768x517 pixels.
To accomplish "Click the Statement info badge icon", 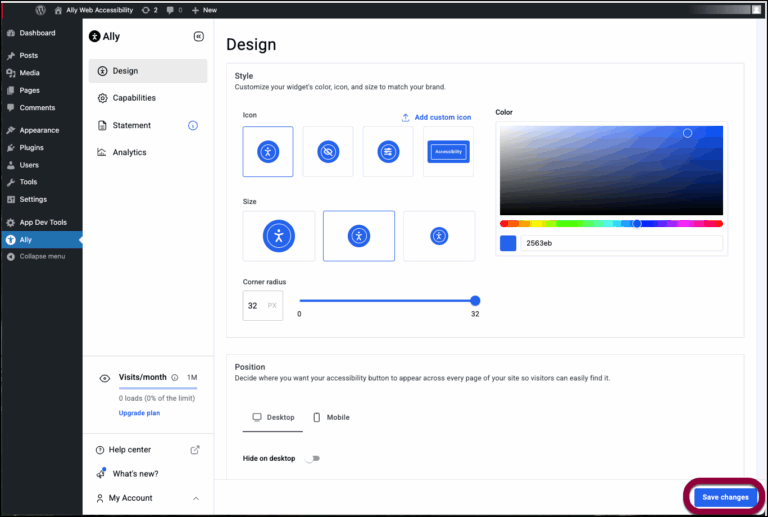I will tap(193, 126).
